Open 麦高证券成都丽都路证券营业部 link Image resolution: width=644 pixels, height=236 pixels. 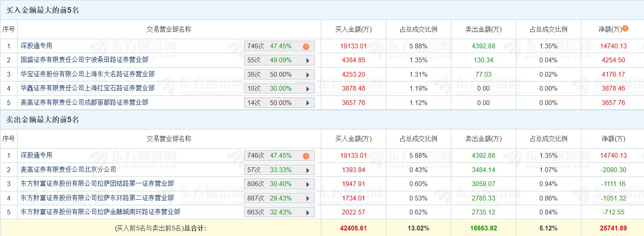click(85, 102)
